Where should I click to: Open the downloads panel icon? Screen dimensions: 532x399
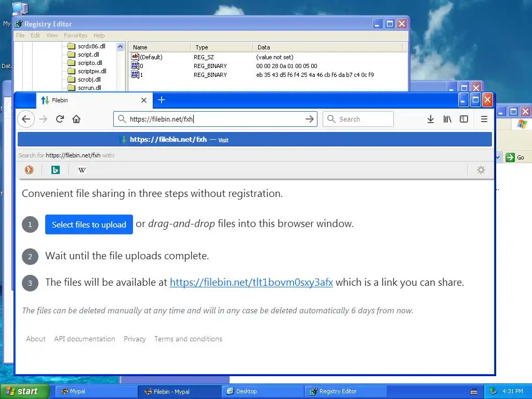pyautogui.click(x=431, y=119)
